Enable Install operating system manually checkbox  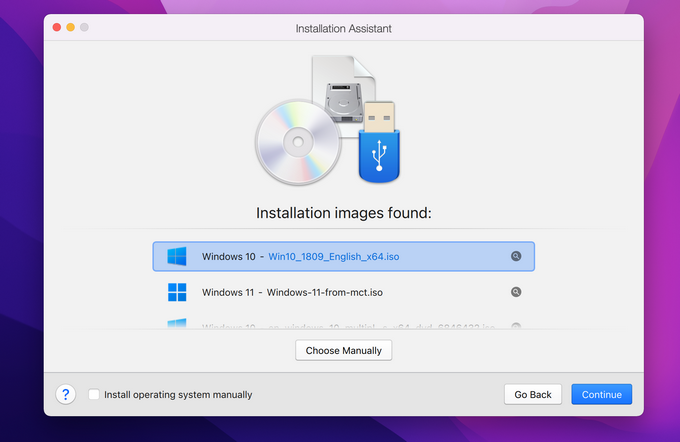(x=94, y=394)
